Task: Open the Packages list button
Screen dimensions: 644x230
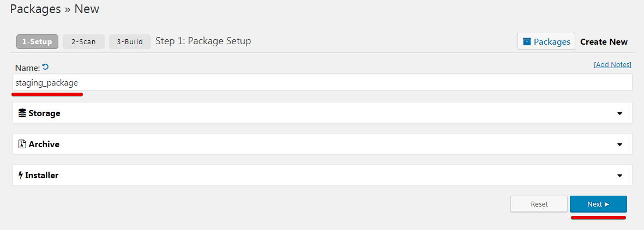Action: pyautogui.click(x=546, y=41)
